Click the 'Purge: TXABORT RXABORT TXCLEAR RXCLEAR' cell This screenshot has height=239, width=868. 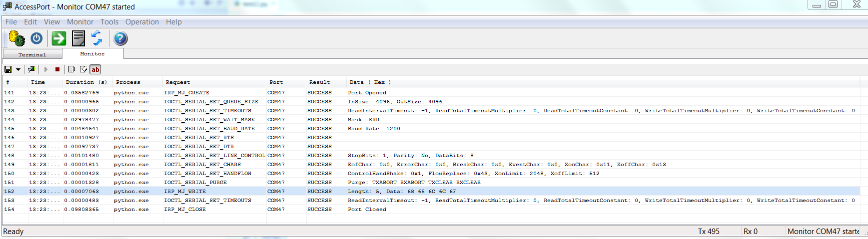coord(414,183)
